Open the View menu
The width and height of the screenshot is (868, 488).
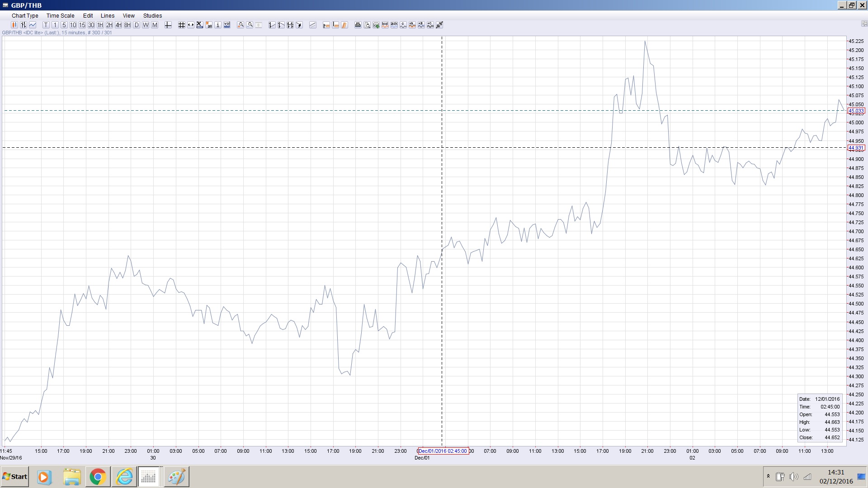coord(129,15)
